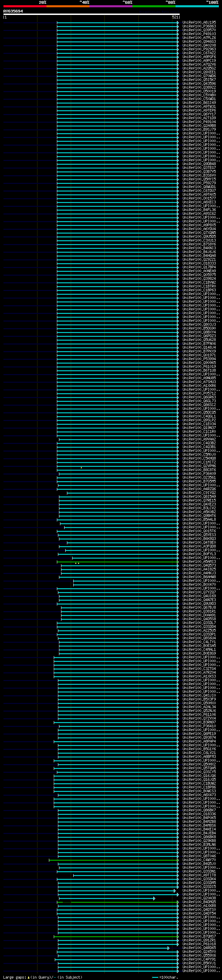
Task: Click the query name AV635694
Action: click(x=13, y=11)
